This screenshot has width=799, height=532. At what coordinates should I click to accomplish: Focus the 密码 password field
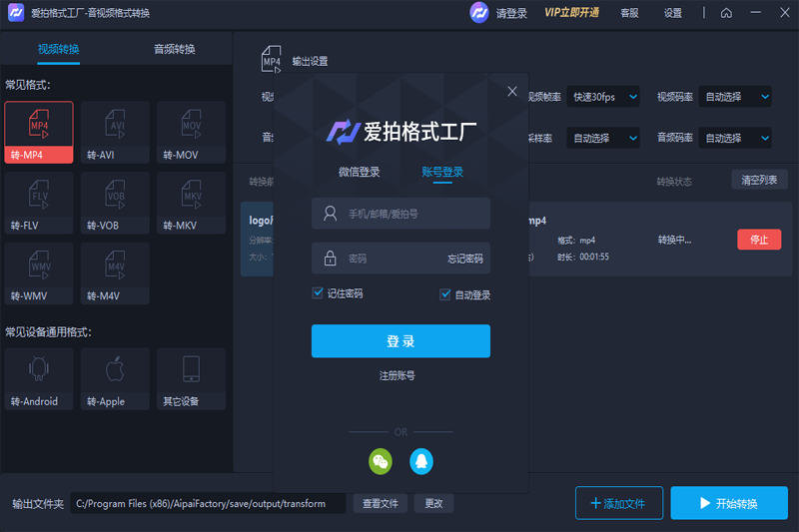(401, 259)
